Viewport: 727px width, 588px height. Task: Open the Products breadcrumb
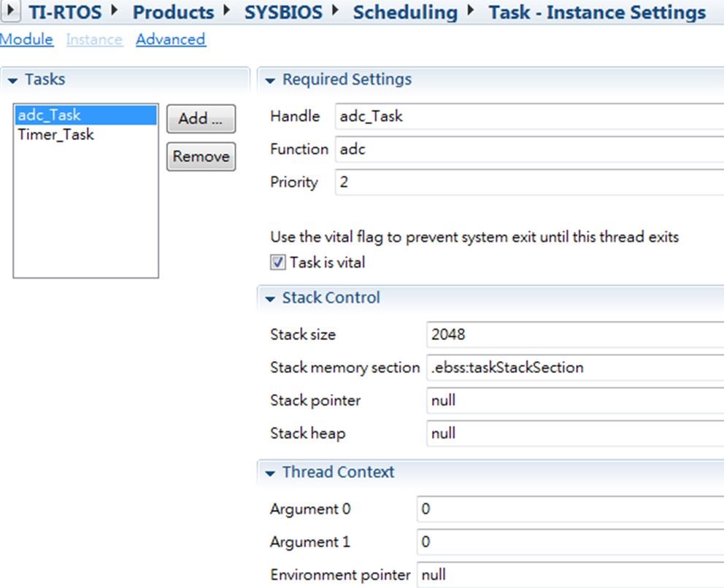click(x=174, y=12)
